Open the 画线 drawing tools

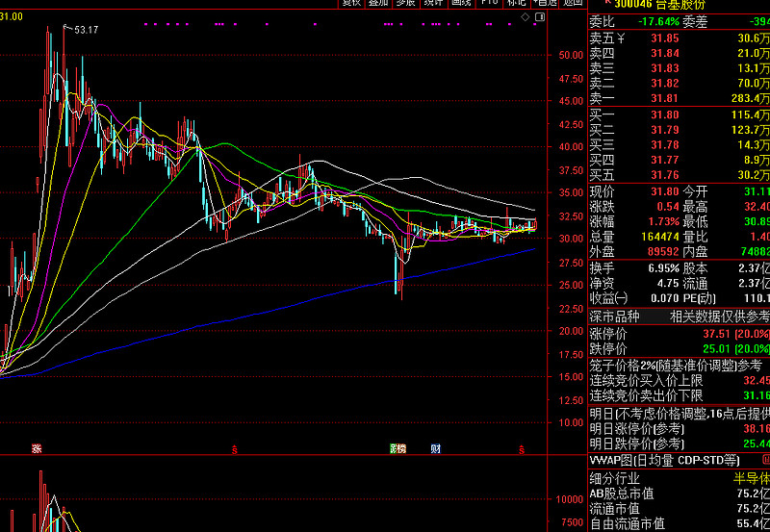[461, 3]
